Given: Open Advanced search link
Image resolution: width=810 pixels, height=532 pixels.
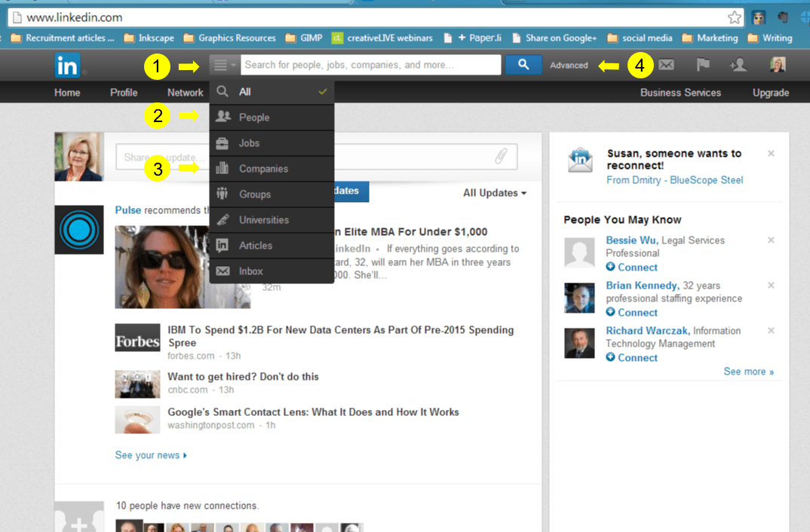Looking at the screenshot, I should [x=569, y=66].
